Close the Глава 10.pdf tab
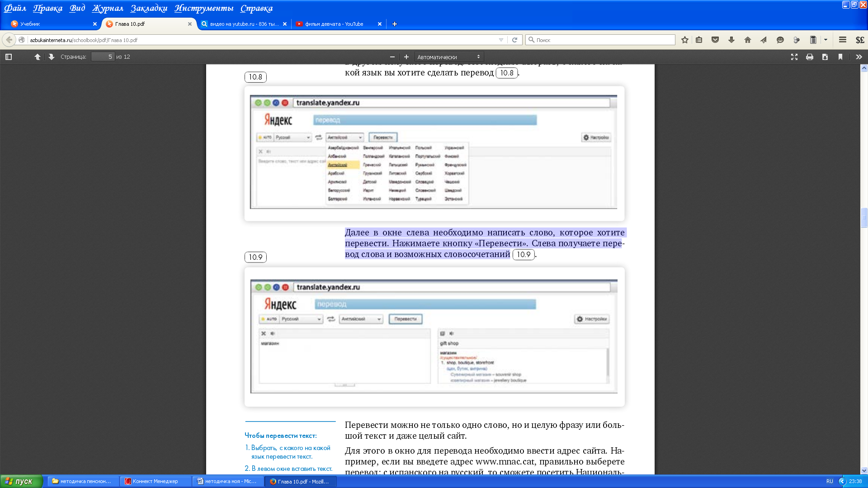868x488 pixels. pyautogui.click(x=190, y=24)
